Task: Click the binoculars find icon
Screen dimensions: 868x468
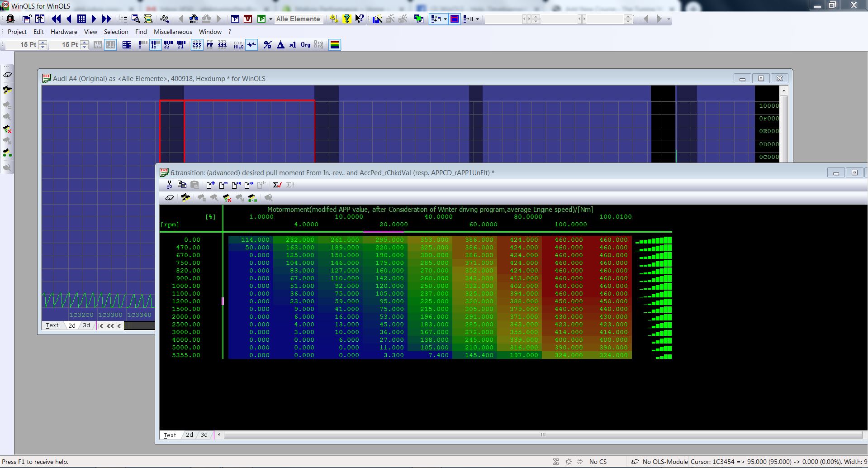Action: point(194,19)
